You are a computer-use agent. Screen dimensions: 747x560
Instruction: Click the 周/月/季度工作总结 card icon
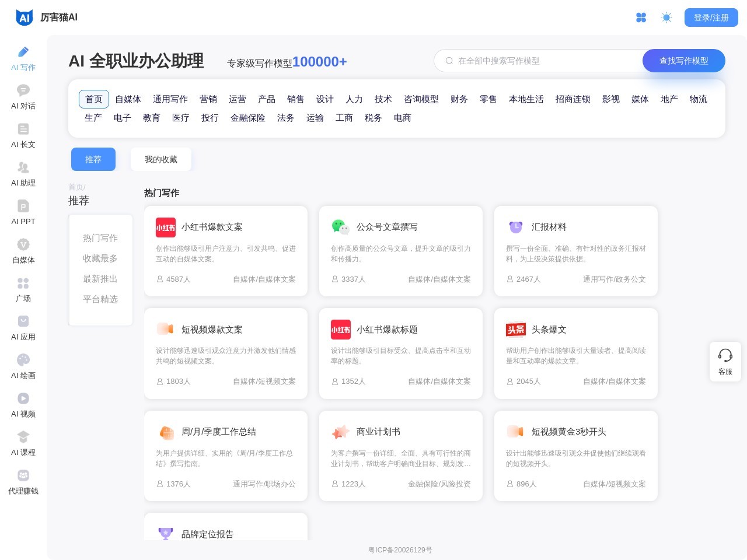click(166, 432)
